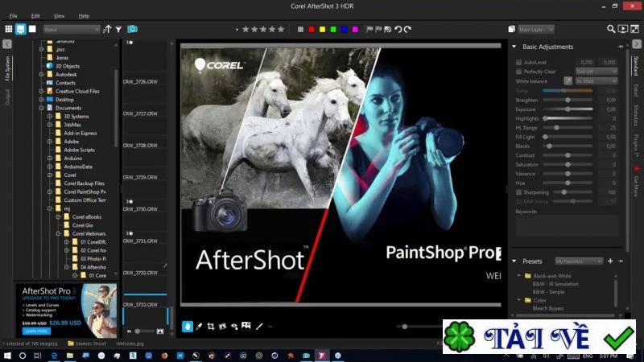644x362 pixels.
Task: Activate the red eye removal tool
Action: pos(234,327)
